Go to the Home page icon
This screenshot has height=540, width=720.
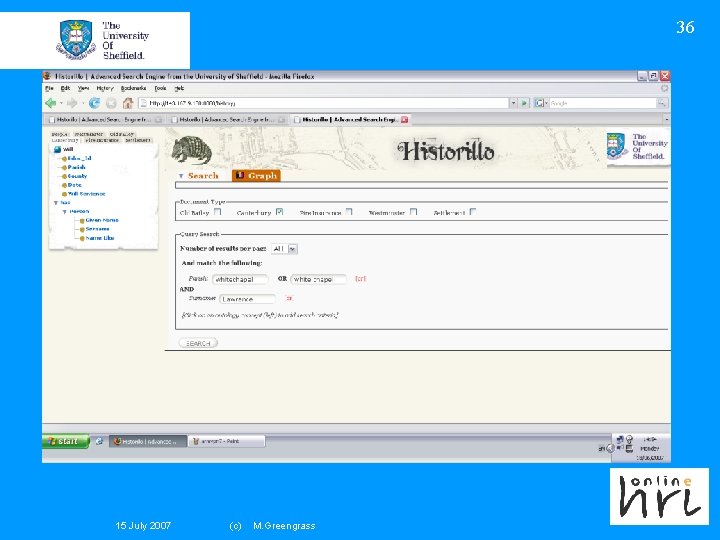(x=127, y=103)
